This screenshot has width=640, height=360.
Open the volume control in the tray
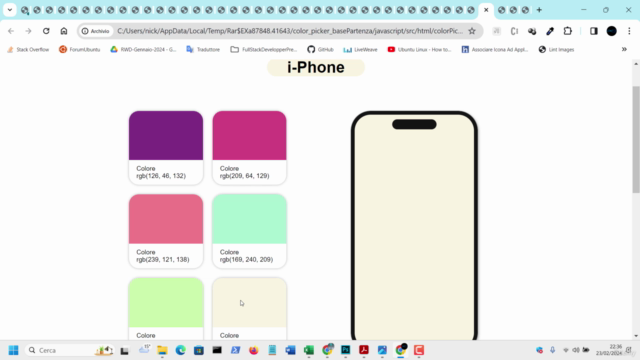pyautogui.click(x=576, y=350)
